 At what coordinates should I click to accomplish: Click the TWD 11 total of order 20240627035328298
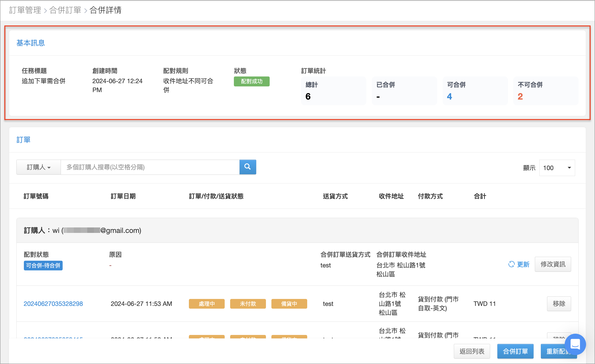(485, 304)
